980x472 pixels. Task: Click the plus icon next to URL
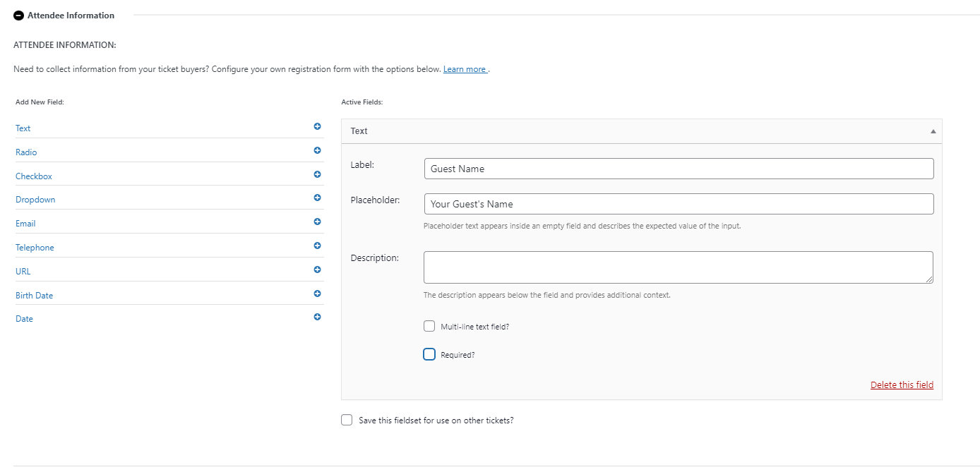coord(317,269)
